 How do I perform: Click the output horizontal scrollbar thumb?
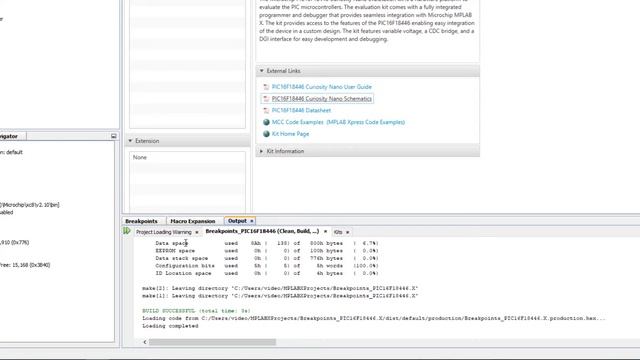point(212,342)
